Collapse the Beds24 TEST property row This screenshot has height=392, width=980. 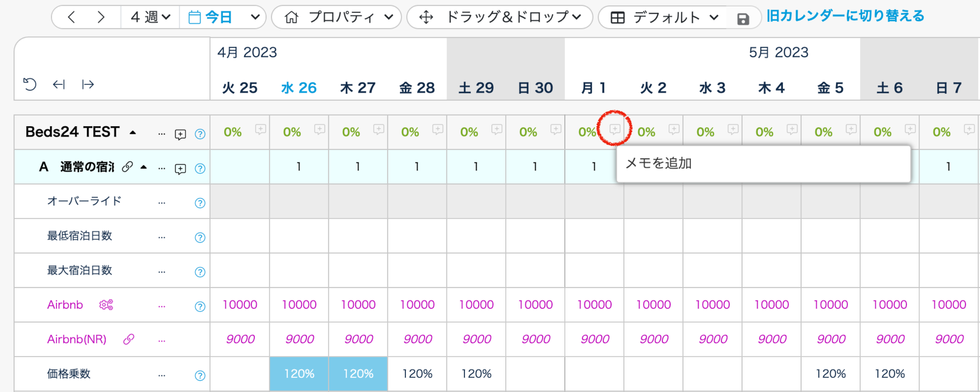[x=133, y=132]
